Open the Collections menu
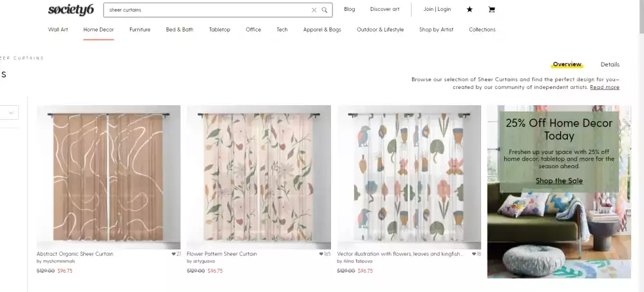This screenshot has width=644, height=292. 482,30
